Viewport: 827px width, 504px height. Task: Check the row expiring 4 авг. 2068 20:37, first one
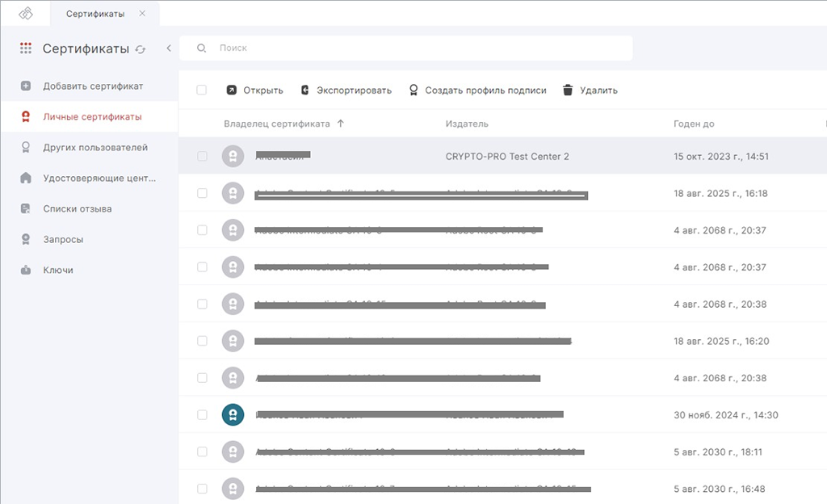(202, 230)
